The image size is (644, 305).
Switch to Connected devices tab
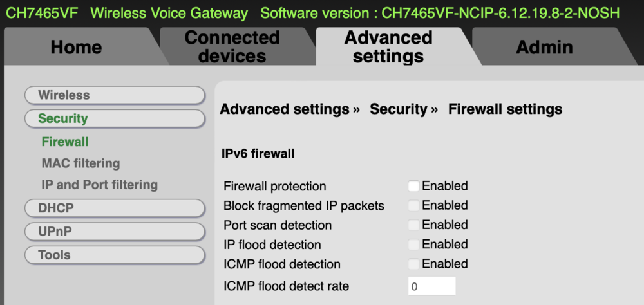232,47
